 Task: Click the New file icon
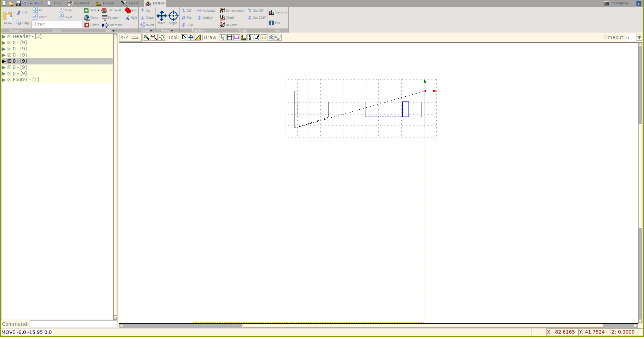pyautogui.click(x=4, y=3)
